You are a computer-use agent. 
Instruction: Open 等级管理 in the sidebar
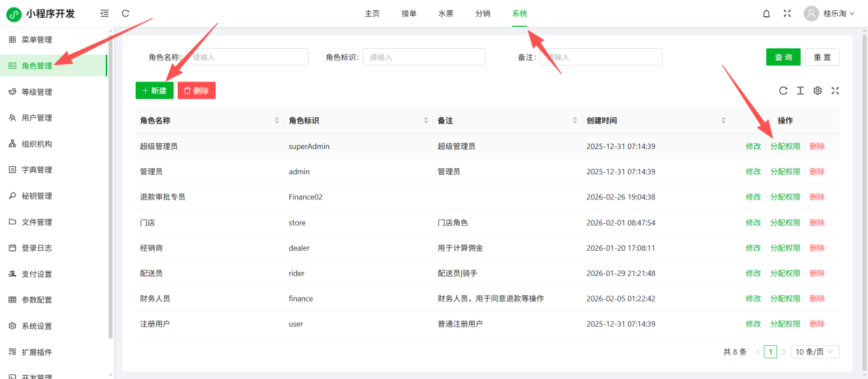point(37,92)
